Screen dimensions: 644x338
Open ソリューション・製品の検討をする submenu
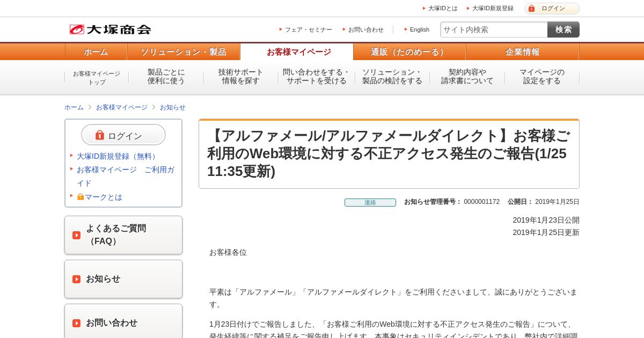[392, 77]
